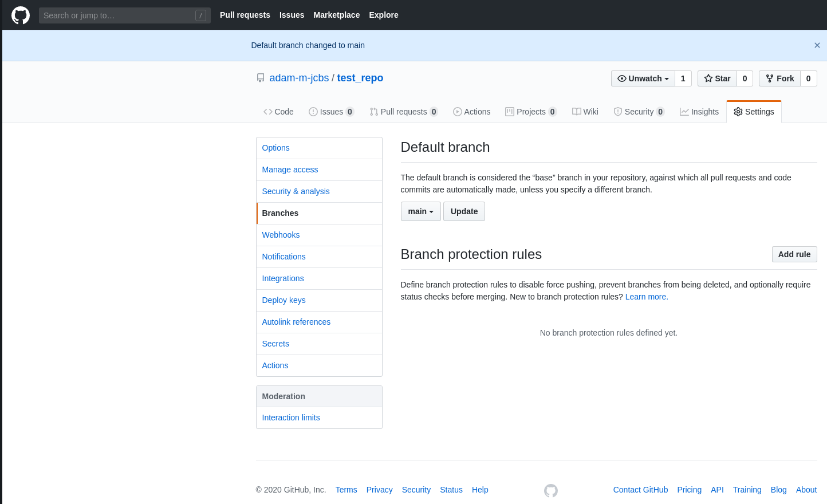Click the Update default branch button
This screenshot has width=827, height=504.
click(464, 211)
